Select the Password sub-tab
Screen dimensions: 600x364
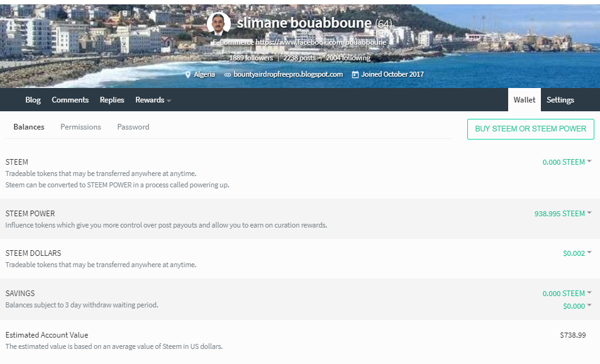[x=133, y=127]
